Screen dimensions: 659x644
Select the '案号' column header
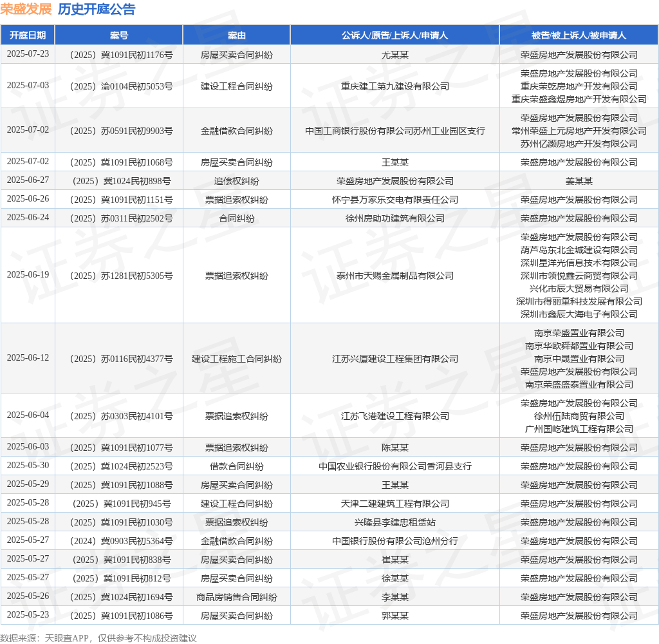pos(119,35)
